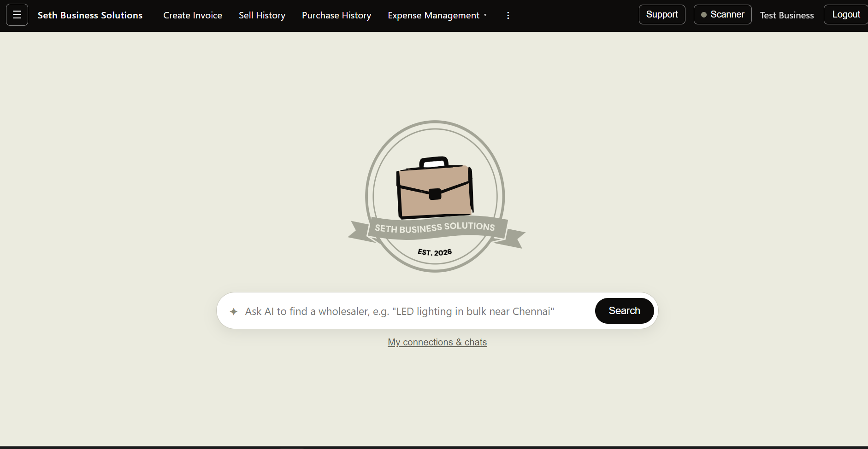The height and width of the screenshot is (449, 868).
Task: Toggle the Scanner button
Action: coord(722,15)
